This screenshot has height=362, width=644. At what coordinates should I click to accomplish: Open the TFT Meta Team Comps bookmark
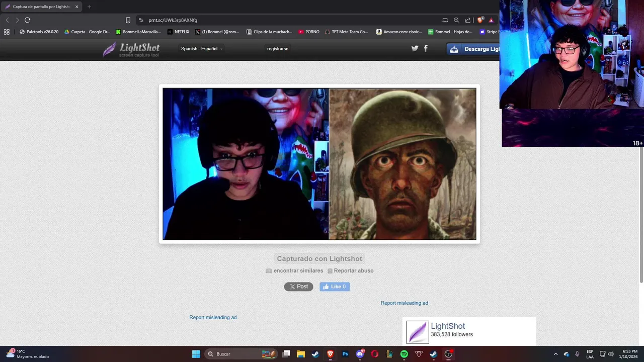point(347,32)
